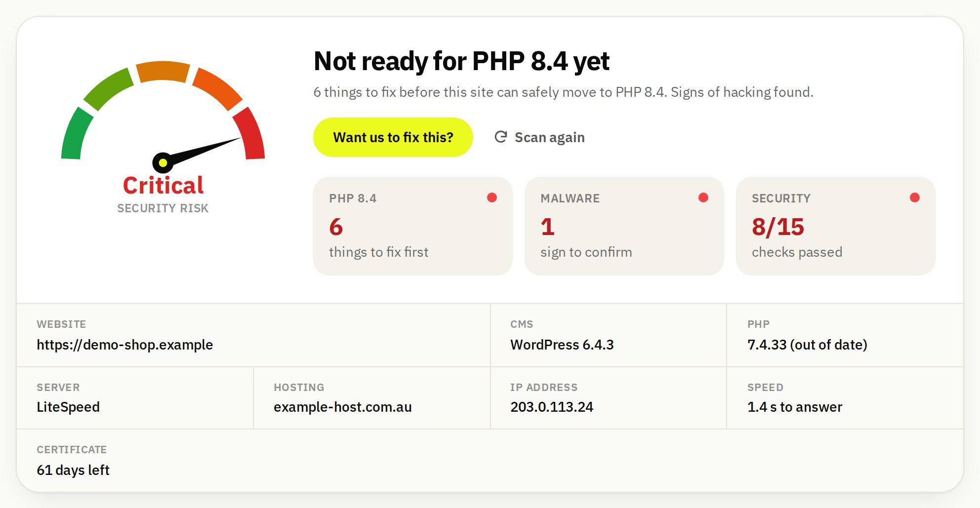Click the red segment of the risk gauge

[x=250, y=134]
